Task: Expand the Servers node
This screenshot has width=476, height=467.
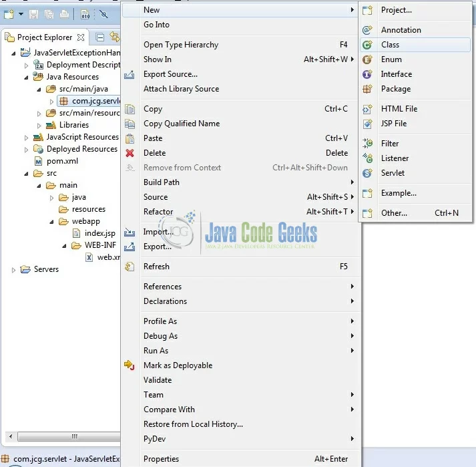Action: (13, 270)
